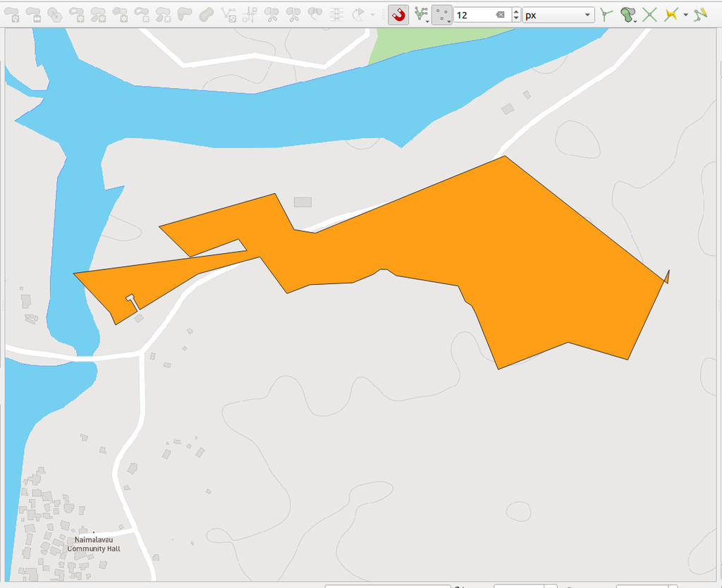Choose the Delete Ring tool
Screen dimensions: 722x588
tap(141, 15)
